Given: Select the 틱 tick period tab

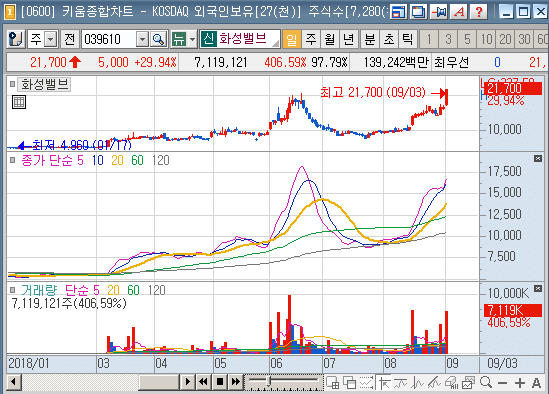Looking at the screenshot, I should tap(407, 39).
